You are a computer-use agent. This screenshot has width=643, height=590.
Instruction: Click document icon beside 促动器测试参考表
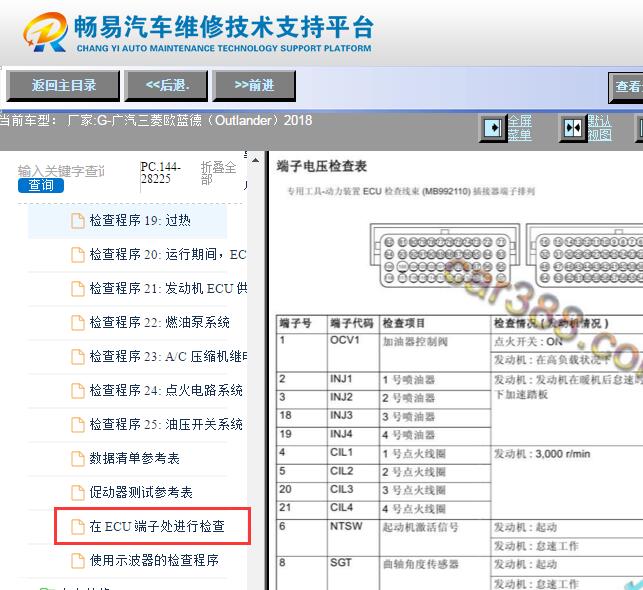click(x=78, y=493)
